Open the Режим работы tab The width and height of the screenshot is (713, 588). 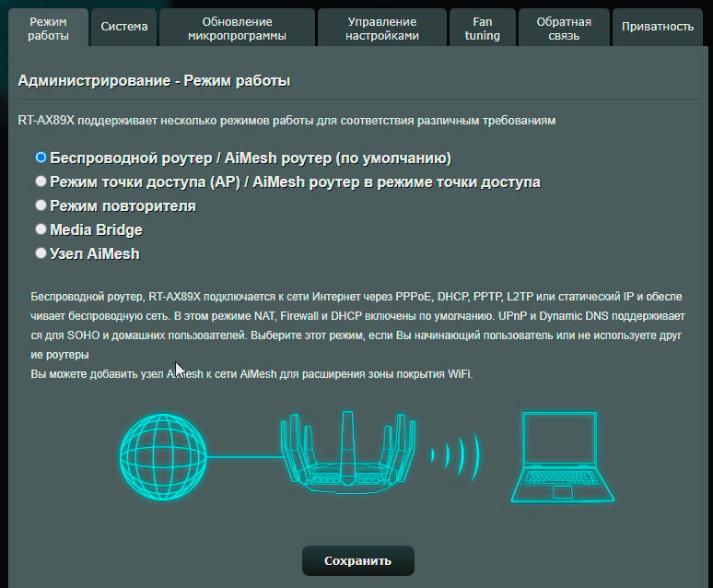(48, 29)
